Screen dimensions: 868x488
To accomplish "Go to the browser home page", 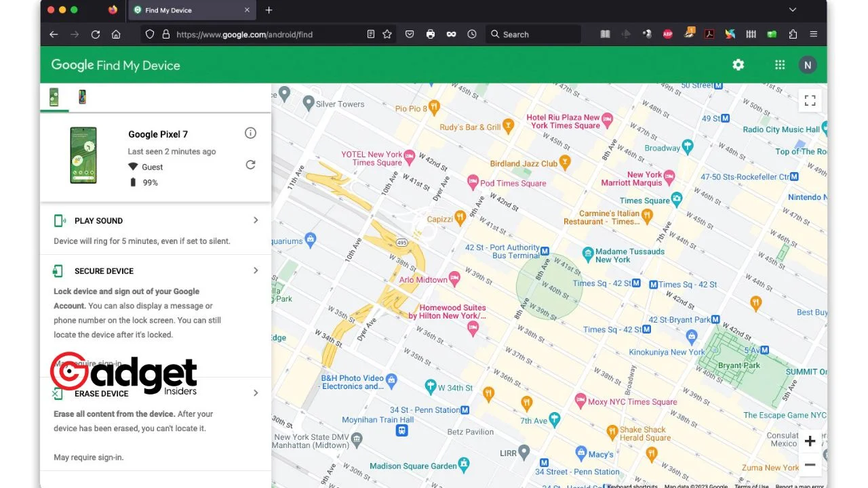I will pos(116,34).
